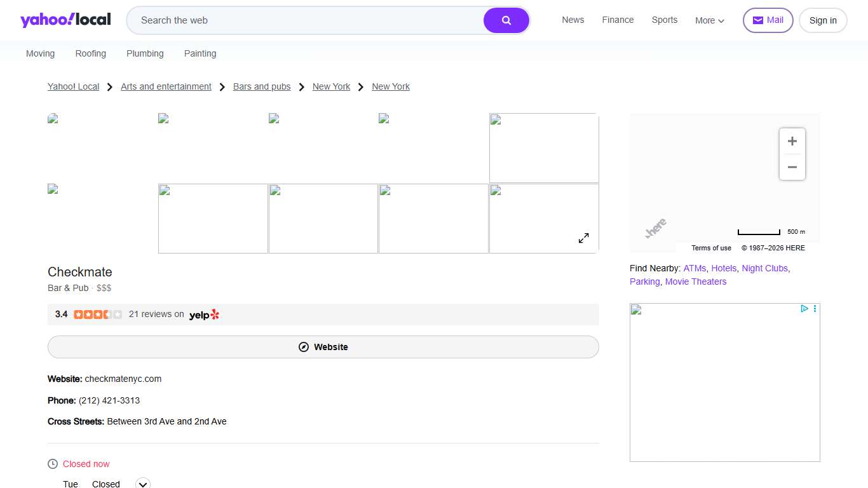
Task: Click the purple search magnifier button
Action: pyautogui.click(x=506, y=20)
